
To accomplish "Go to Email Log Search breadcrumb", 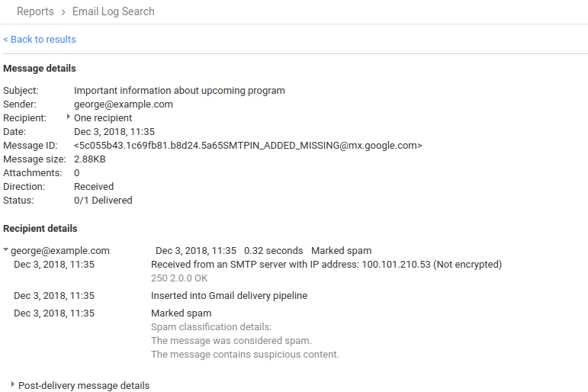I will click(x=113, y=11).
